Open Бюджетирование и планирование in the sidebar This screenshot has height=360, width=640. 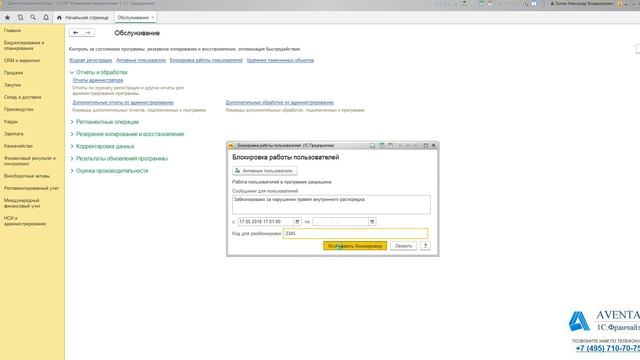pos(24,45)
